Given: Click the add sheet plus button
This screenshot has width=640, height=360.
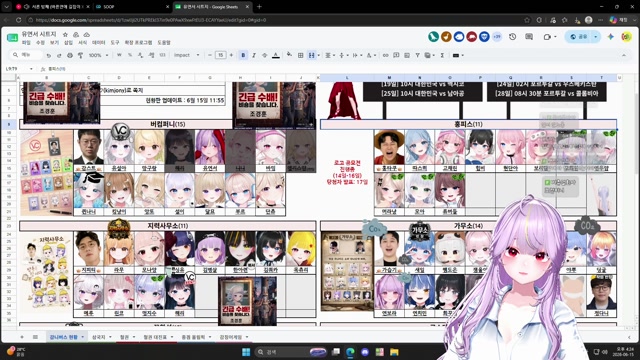Looking at the screenshot, I should point(22,337).
